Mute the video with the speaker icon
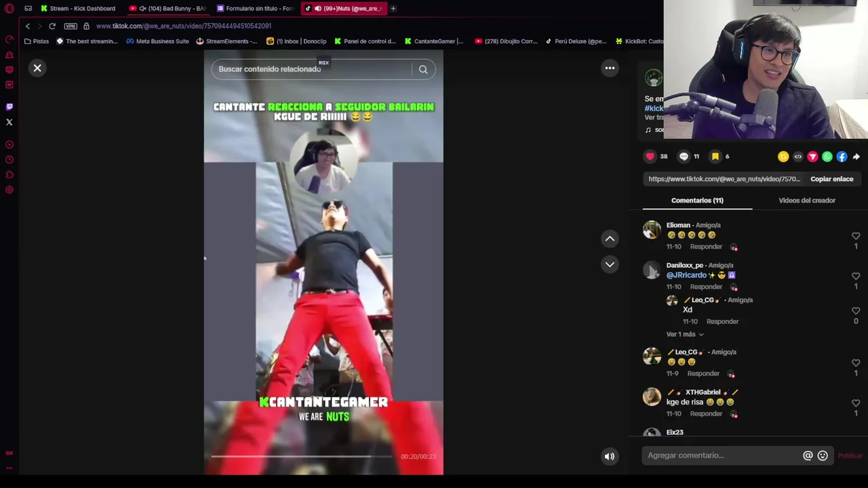868x488 pixels. pyautogui.click(x=610, y=456)
